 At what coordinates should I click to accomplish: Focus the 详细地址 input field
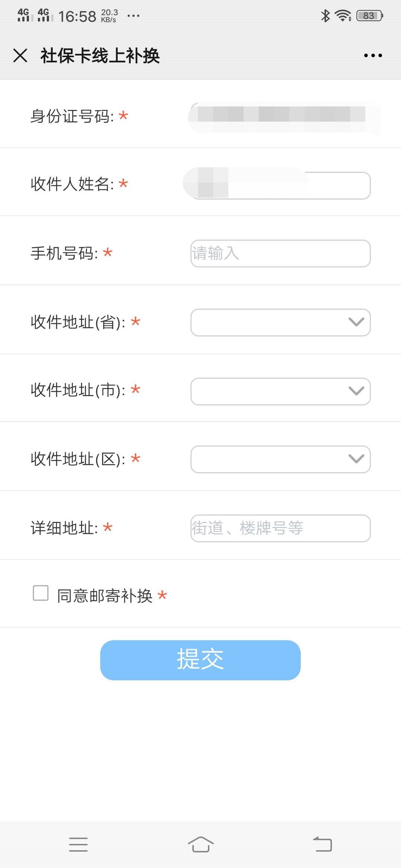[281, 528]
